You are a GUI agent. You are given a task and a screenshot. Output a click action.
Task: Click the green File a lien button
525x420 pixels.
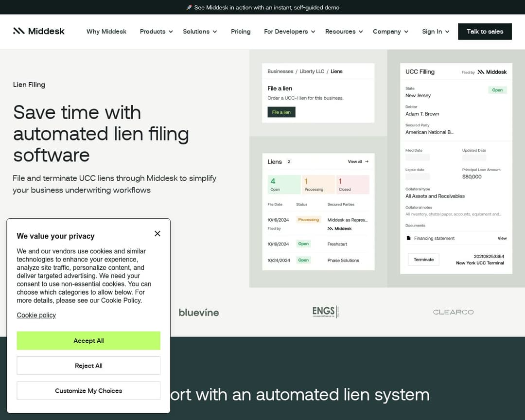point(281,112)
